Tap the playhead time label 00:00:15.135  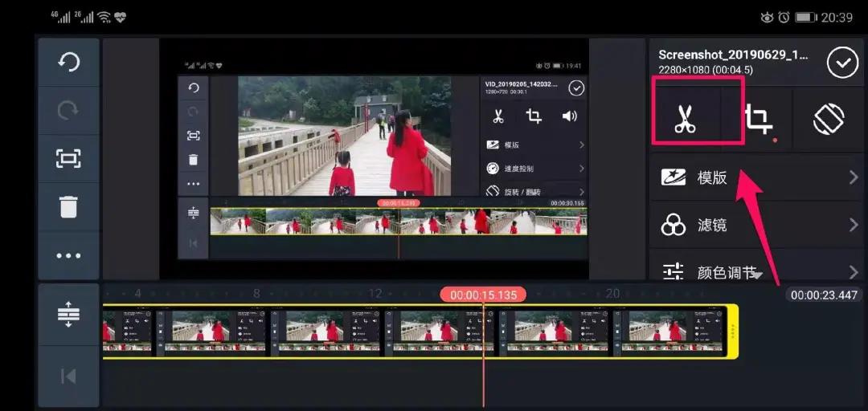click(483, 295)
